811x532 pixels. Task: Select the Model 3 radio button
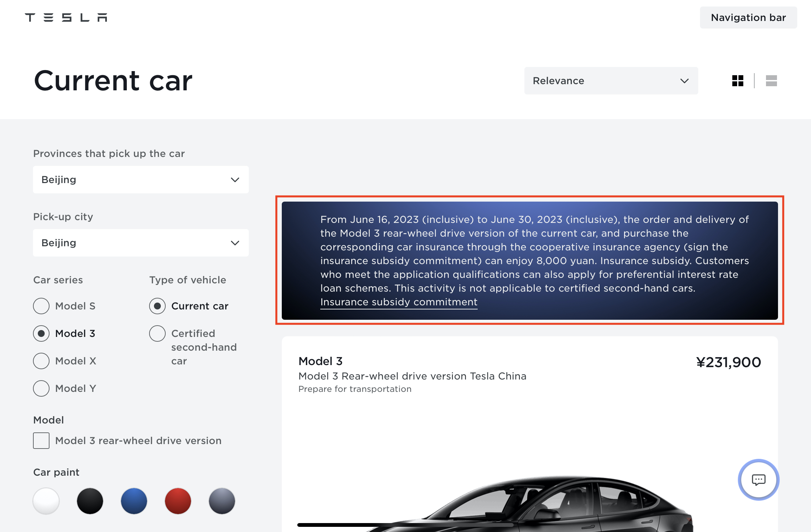pyautogui.click(x=41, y=333)
